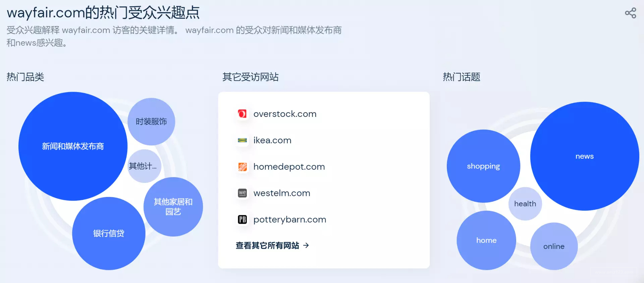Select the 其他家居和园艺 bubble
The image size is (644, 283).
173,207
